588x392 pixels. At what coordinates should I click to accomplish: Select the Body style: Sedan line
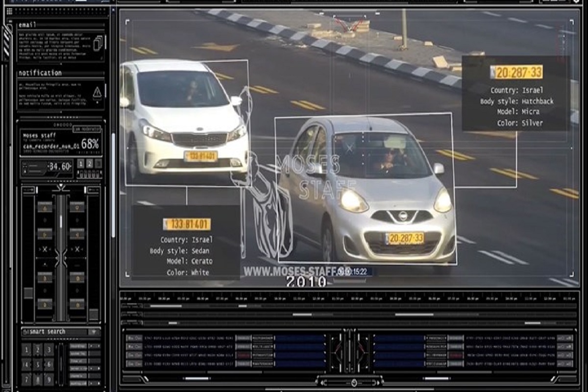pos(179,250)
